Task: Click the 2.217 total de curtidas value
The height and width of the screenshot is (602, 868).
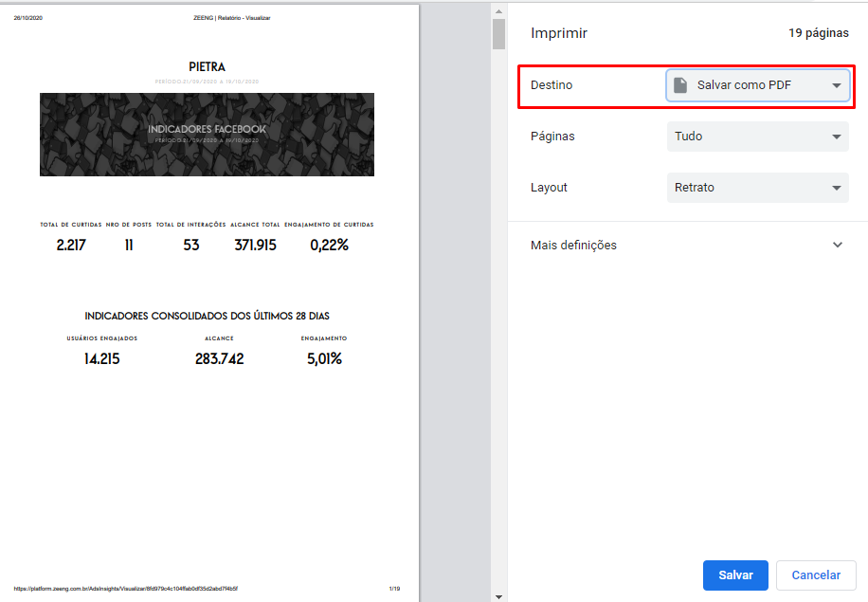Action: [71, 246]
